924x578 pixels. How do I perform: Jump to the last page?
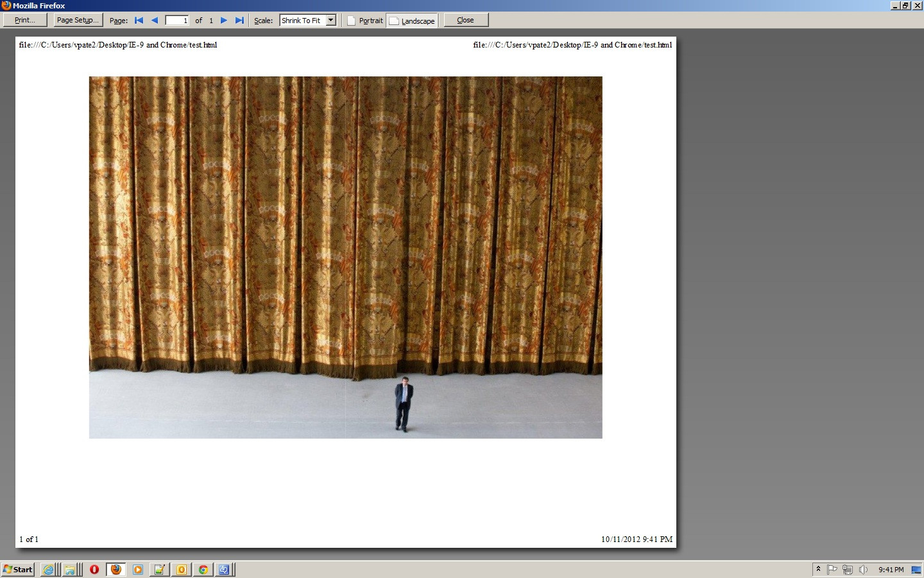coord(239,20)
